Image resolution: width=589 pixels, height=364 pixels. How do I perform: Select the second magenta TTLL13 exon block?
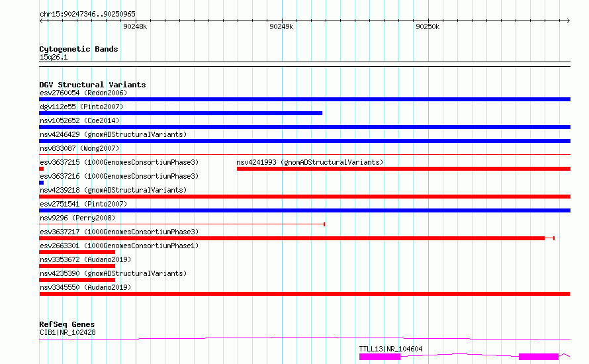(x=539, y=357)
